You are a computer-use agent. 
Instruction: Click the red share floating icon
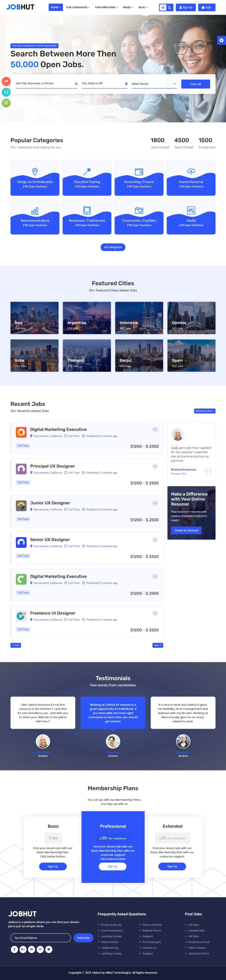pyautogui.click(x=6, y=81)
